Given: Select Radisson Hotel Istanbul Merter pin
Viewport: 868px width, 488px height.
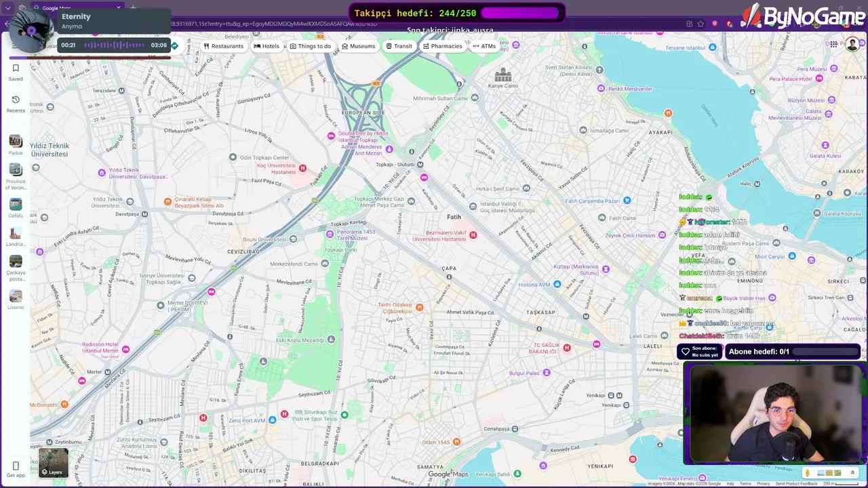Looking at the screenshot, I should coord(125,350).
